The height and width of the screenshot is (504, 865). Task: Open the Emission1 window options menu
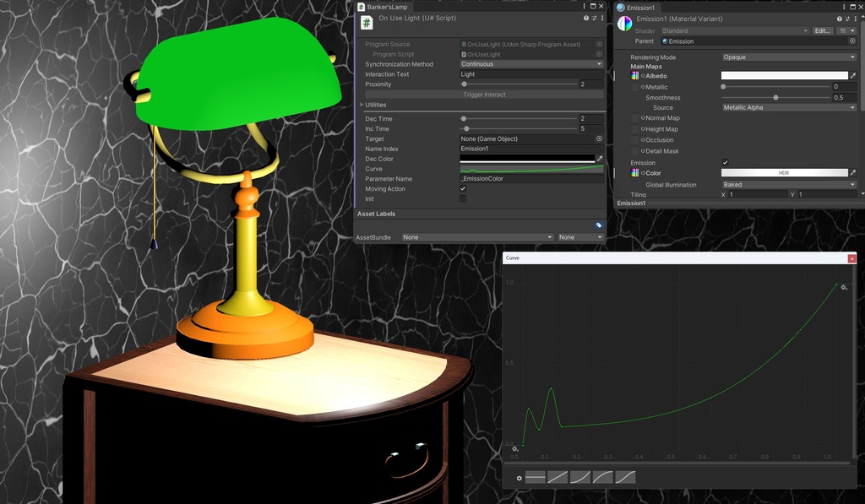click(x=844, y=7)
